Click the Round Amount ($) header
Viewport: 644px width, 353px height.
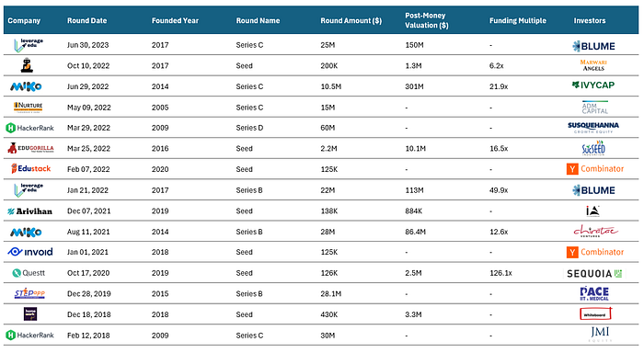[x=351, y=20]
